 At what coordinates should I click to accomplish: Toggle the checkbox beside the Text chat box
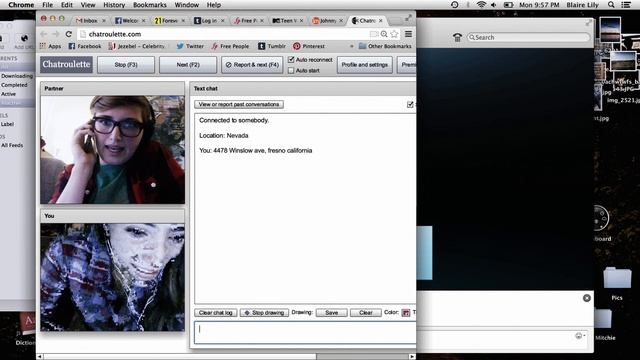click(x=410, y=104)
